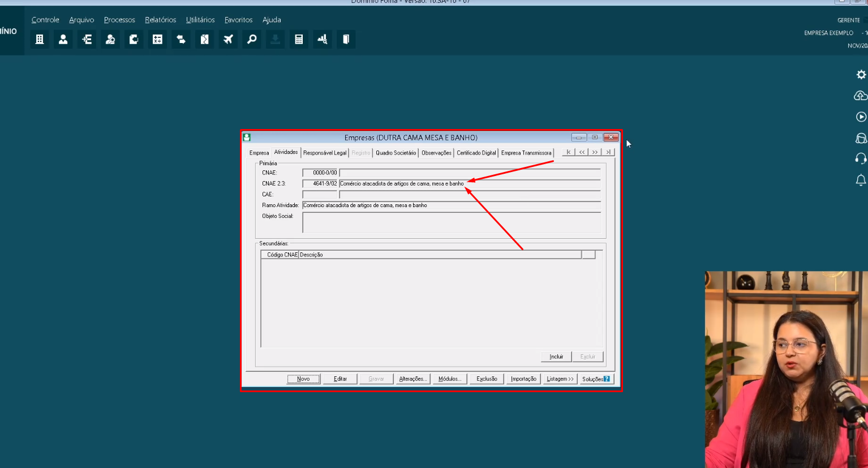Go to first record with |< button

click(569, 152)
